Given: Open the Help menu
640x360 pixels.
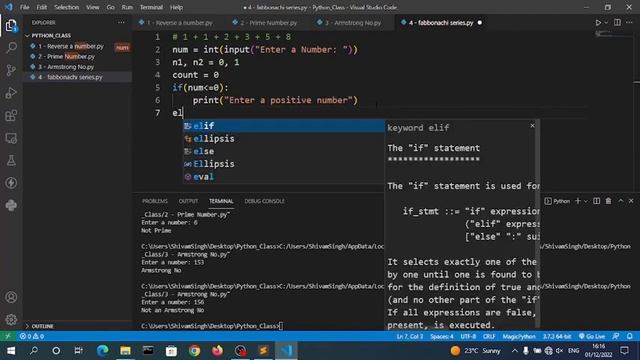Looking at the screenshot, I should [176, 7].
